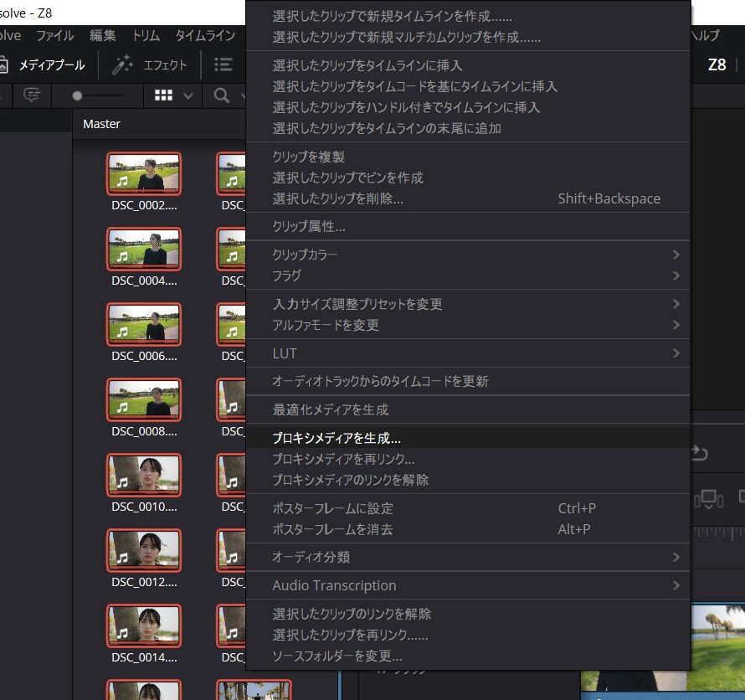Screen dimensions: 745x700
Task: Select the Master bin header
Action: pyautogui.click(x=101, y=124)
